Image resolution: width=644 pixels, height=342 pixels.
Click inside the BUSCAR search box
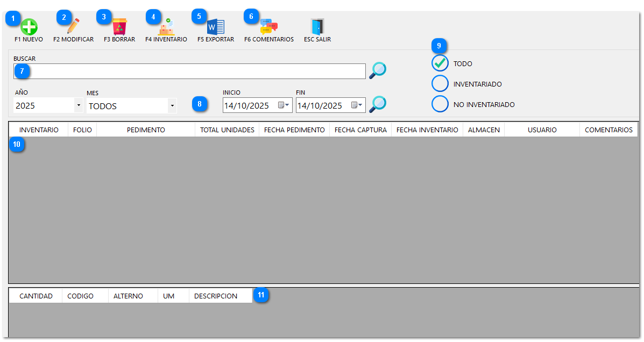188,70
